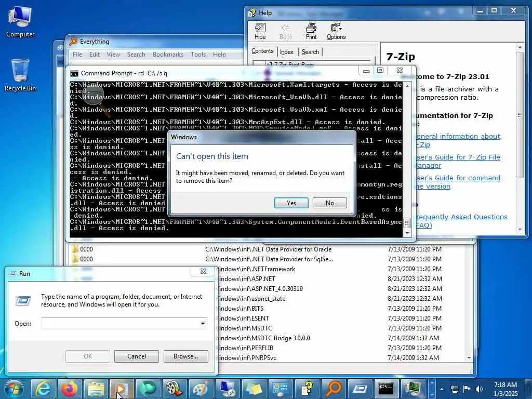Open the network tray icon
The image size is (532, 399).
coord(454,389)
